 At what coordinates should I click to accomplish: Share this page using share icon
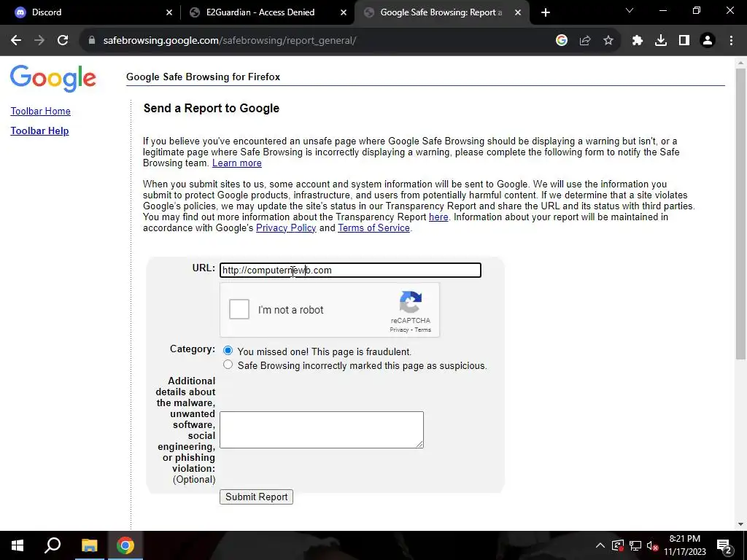[x=585, y=41]
